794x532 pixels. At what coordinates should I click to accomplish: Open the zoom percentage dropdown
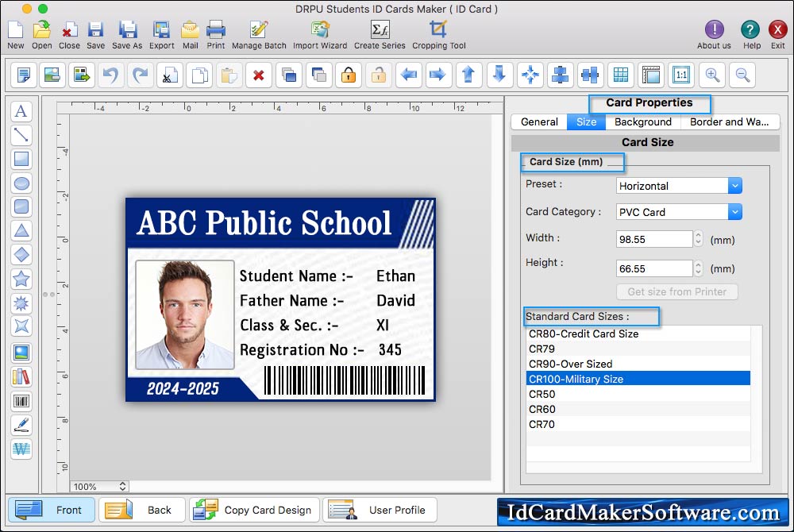[99, 487]
